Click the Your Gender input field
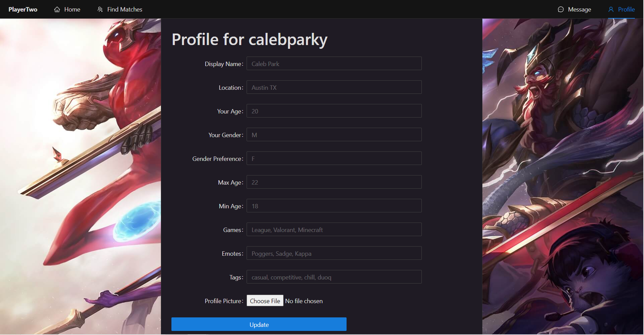 tap(334, 134)
